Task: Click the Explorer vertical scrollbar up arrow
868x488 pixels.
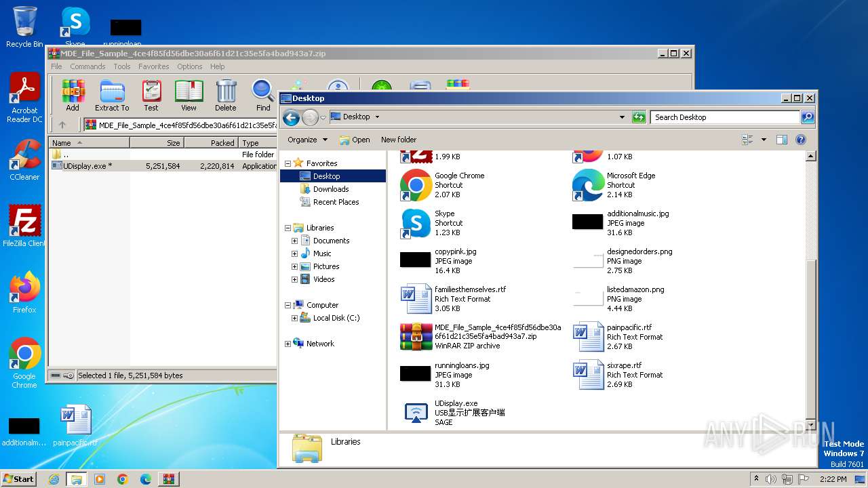Action: [810, 157]
